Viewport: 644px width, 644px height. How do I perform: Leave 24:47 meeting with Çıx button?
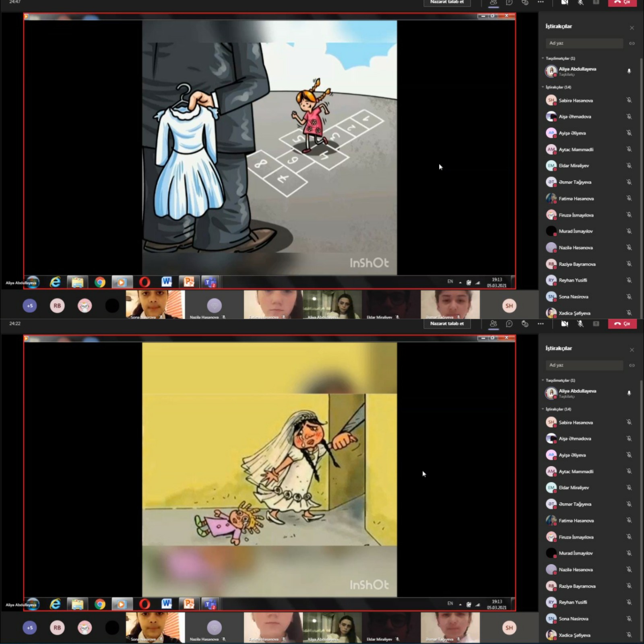[x=623, y=2]
